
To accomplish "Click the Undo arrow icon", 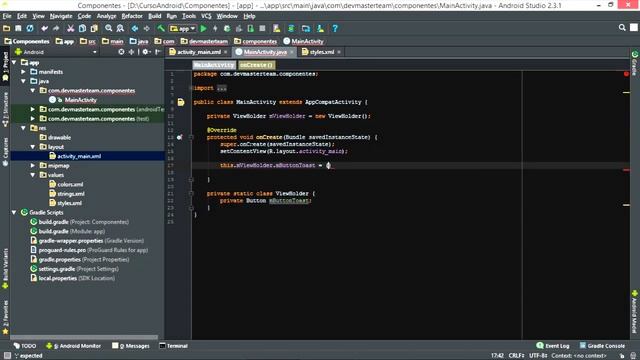I will click(x=44, y=29).
